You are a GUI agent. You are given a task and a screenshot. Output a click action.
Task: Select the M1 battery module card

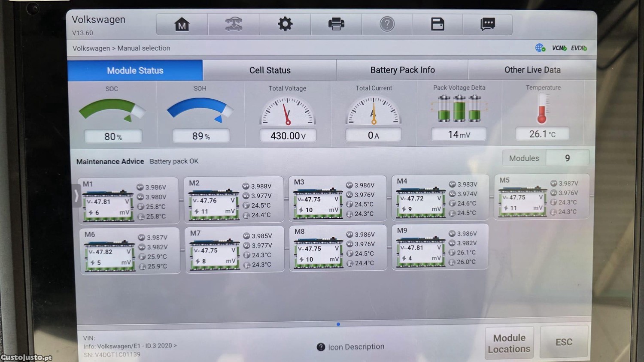coord(129,201)
